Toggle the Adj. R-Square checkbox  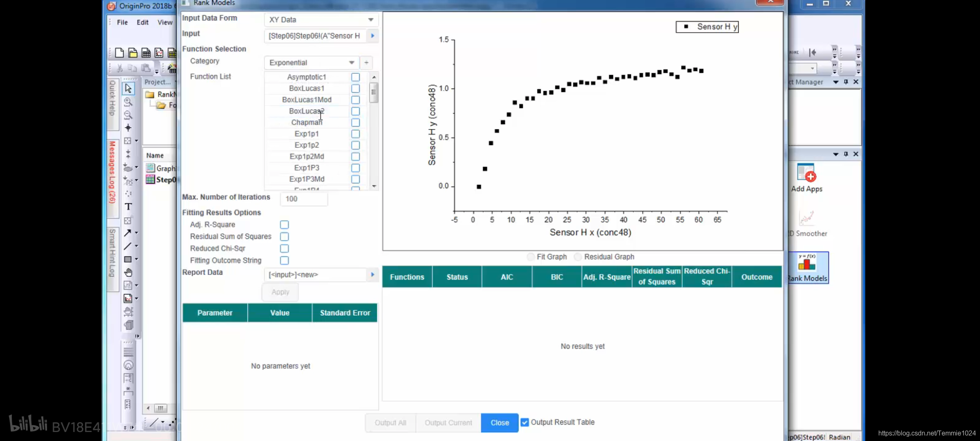[284, 224]
